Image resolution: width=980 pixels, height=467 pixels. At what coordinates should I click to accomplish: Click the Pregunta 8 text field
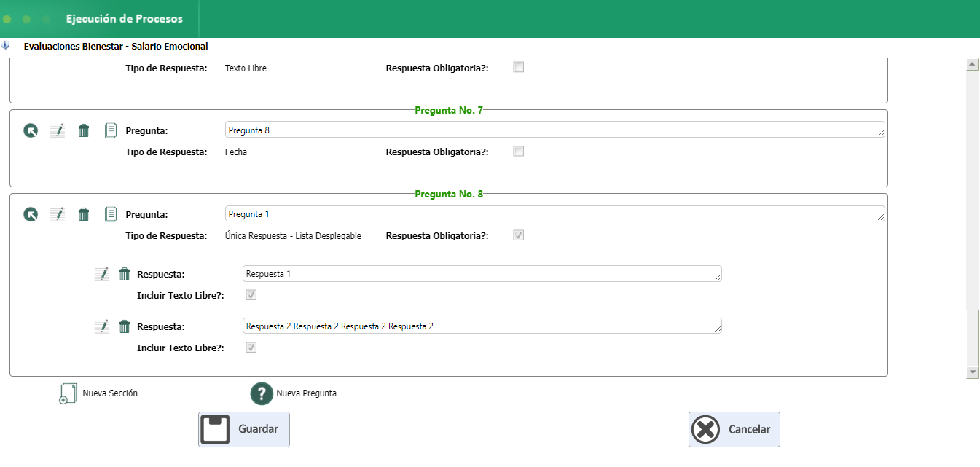coord(555,130)
